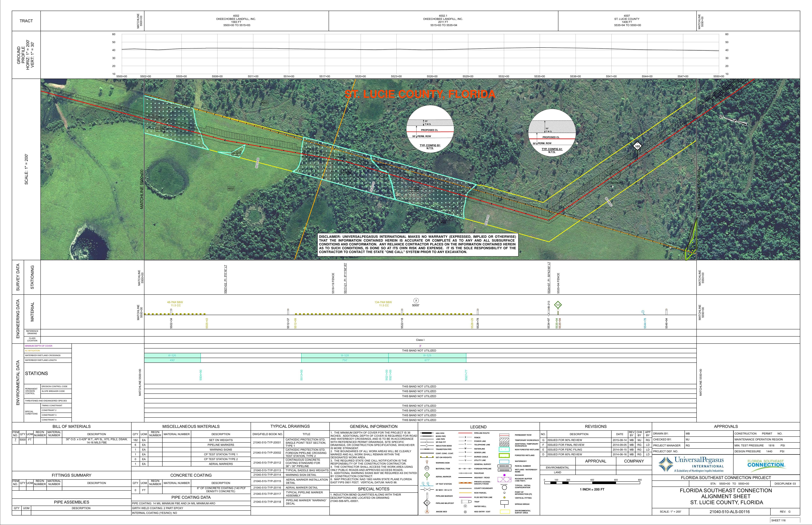Click the TYP. CONFIG B1 detail circle
This screenshot has height=525, width=812.
click(x=430, y=129)
